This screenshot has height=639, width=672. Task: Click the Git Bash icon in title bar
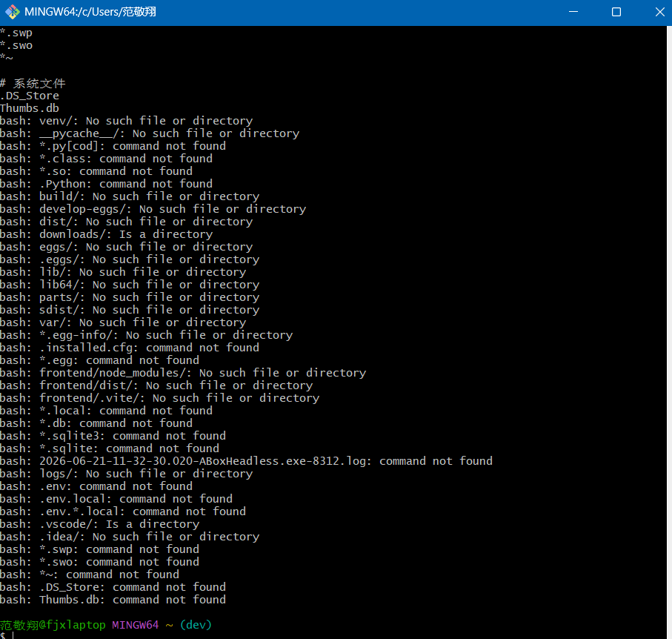[x=13, y=12]
